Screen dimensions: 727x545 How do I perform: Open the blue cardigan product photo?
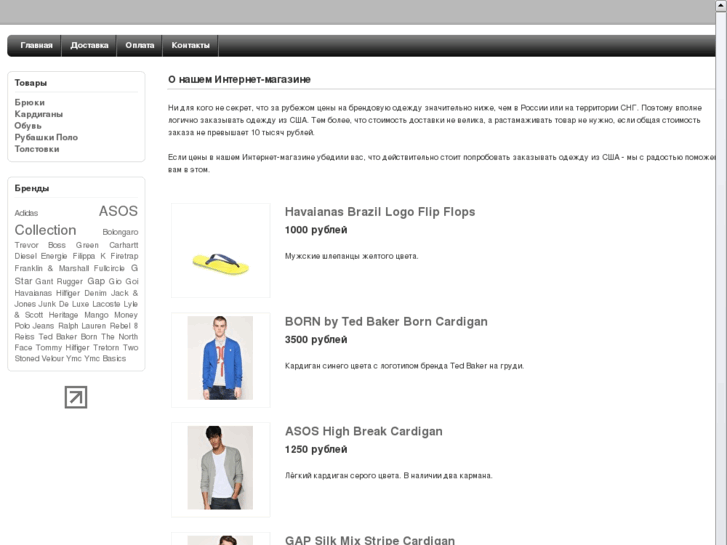pos(220,358)
